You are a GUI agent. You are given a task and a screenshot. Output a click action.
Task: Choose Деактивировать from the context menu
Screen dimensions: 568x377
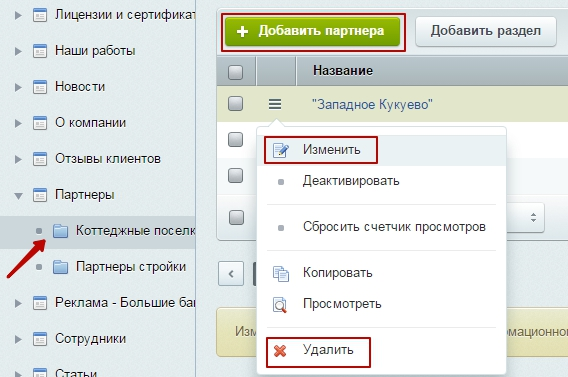[381, 181]
